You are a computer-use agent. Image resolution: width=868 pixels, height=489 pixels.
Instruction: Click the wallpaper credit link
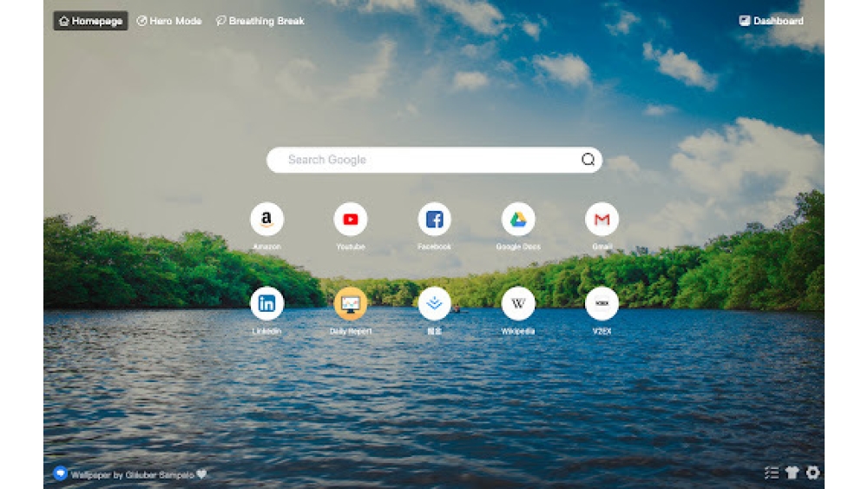[x=132, y=474]
